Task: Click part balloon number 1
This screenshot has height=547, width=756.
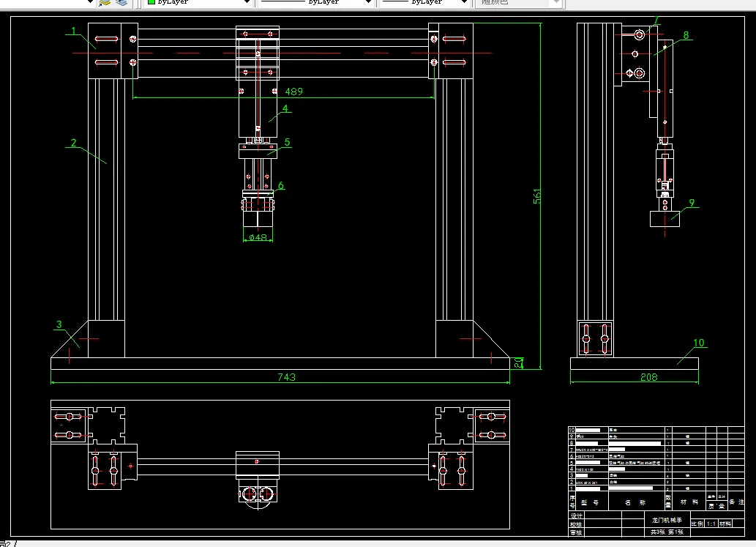Action: [x=73, y=31]
